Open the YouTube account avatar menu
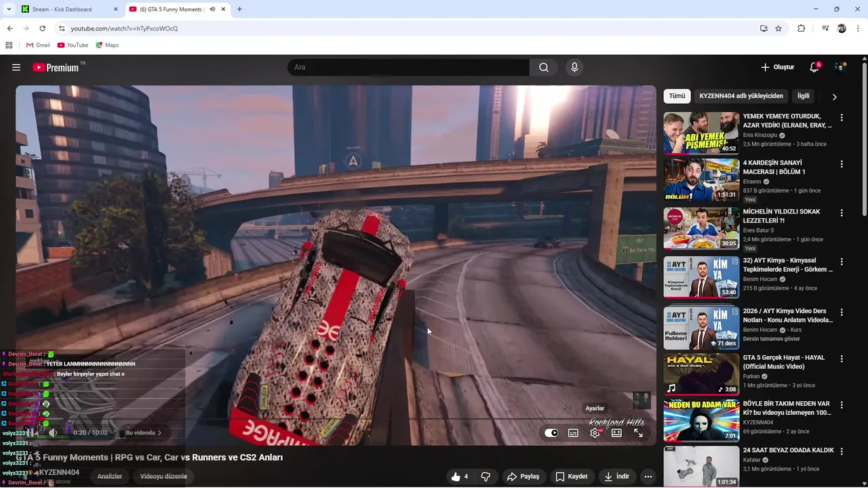Image resolution: width=868 pixels, height=488 pixels. point(840,67)
